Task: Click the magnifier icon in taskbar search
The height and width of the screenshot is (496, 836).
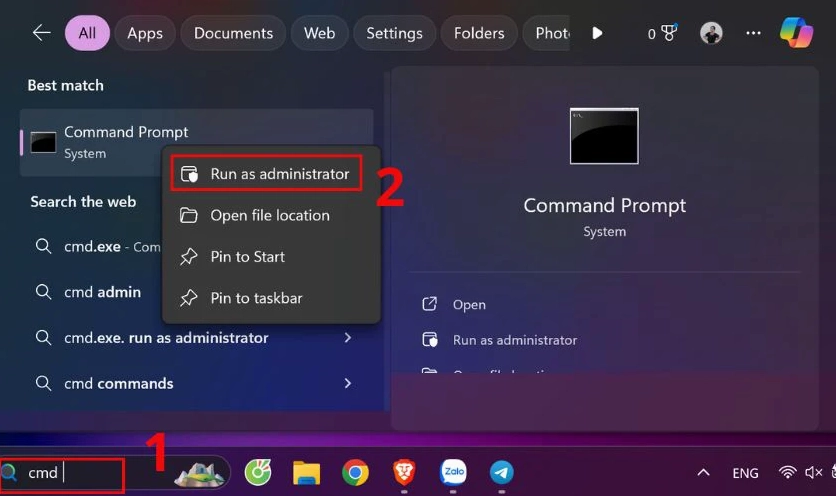Action: click(9, 473)
